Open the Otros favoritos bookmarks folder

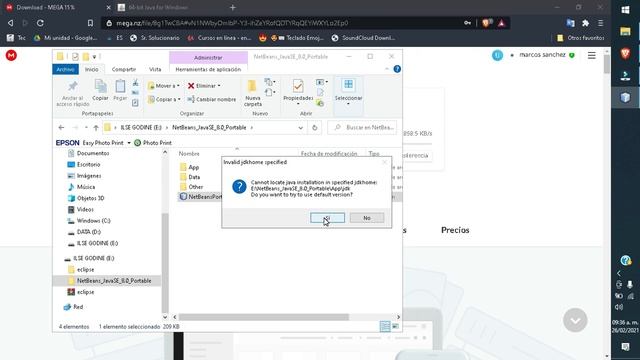coord(580,38)
